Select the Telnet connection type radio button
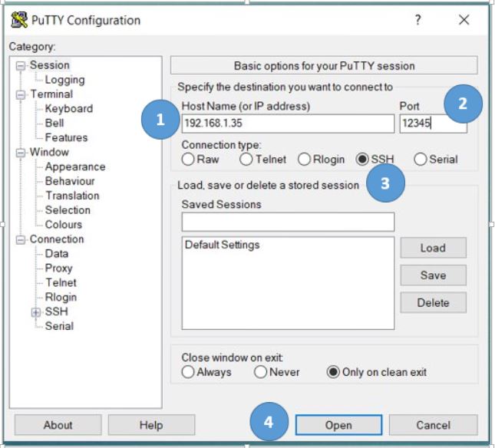This screenshot has width=495, height=448. point(246,159)
